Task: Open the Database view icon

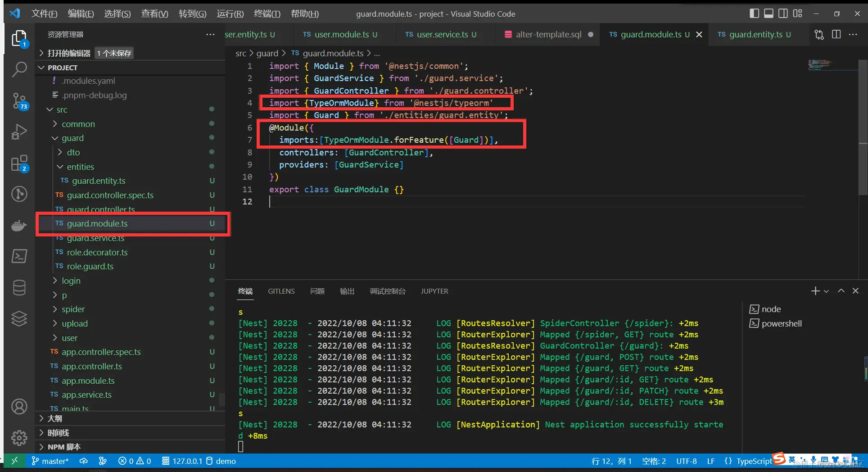Action: coord(19,287)
